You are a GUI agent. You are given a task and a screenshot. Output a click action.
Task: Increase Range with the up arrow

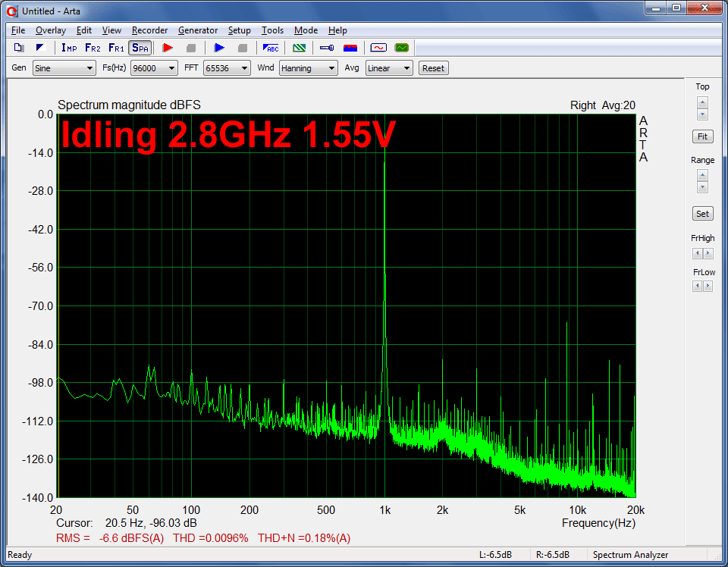pos(702,176)
